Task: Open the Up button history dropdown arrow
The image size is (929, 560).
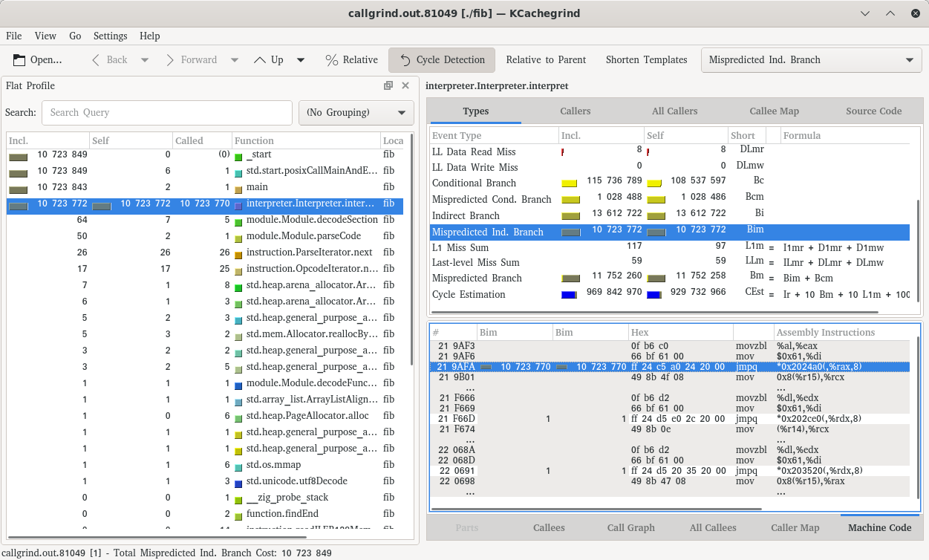Action: (301, 60)
